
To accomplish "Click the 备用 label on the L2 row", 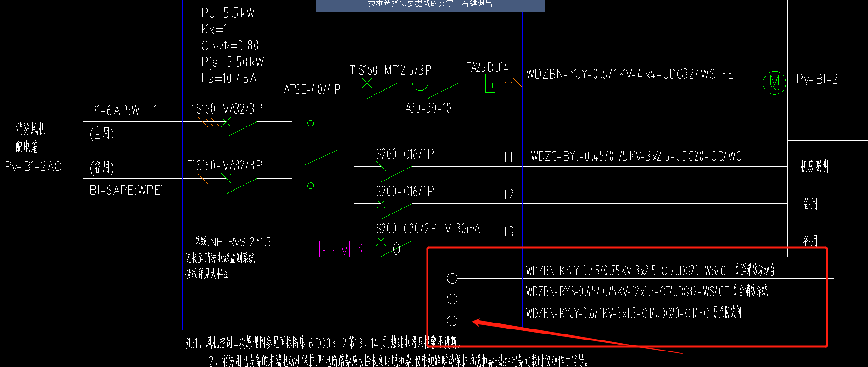I will click(x=810, y=203).
